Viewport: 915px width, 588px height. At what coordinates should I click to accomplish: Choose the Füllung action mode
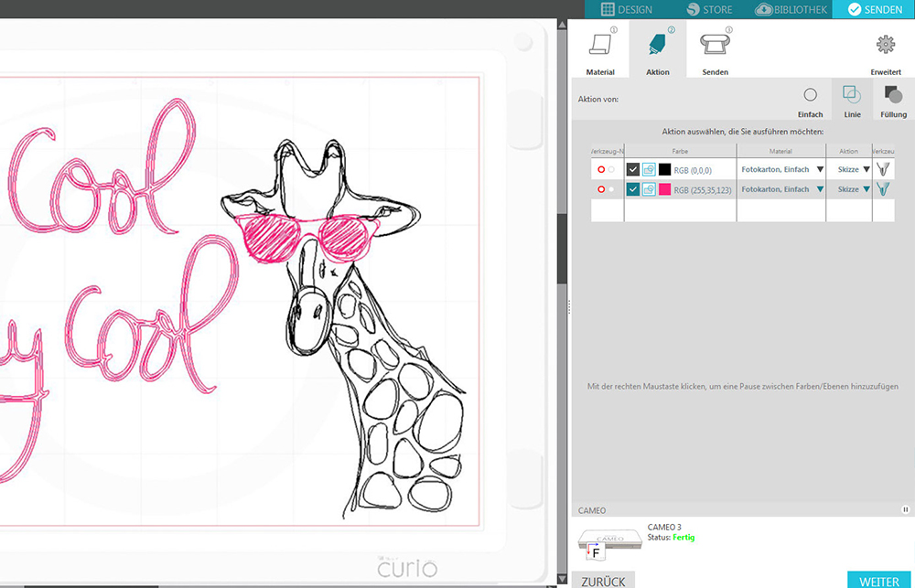click(x=893, y=96)
